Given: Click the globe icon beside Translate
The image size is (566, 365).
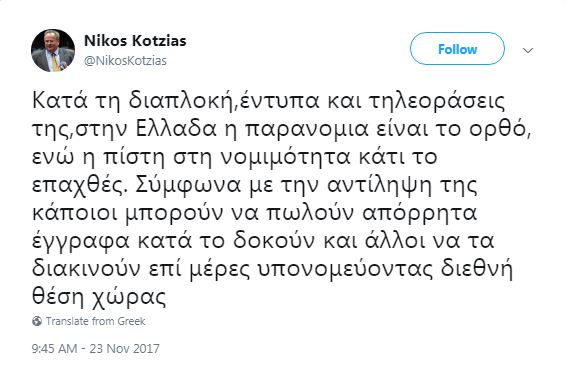Looking at the screenshot, I should 37,321.
